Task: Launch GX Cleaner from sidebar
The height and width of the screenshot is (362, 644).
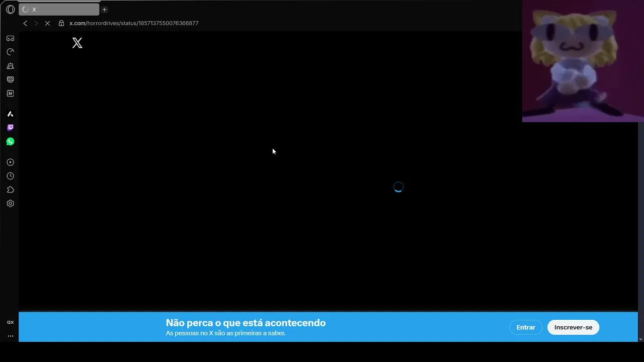Action: pos(10,66)
